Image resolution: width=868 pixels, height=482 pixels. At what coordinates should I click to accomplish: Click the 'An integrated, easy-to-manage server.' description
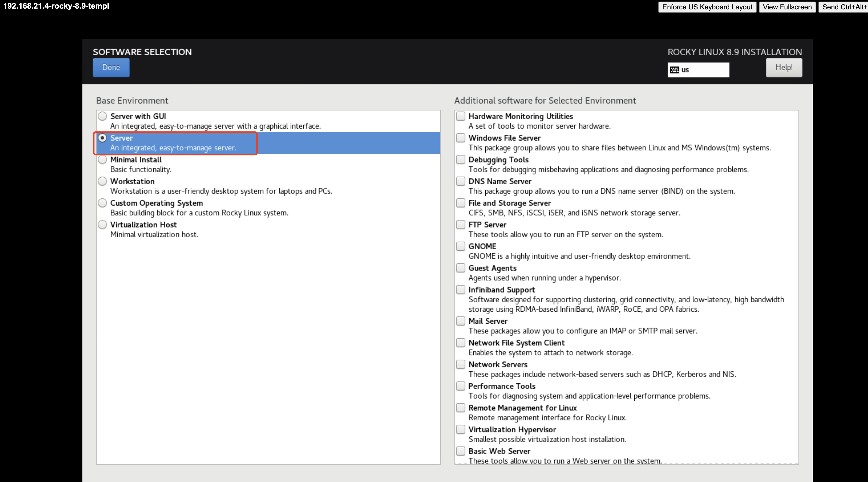[173, 148]
